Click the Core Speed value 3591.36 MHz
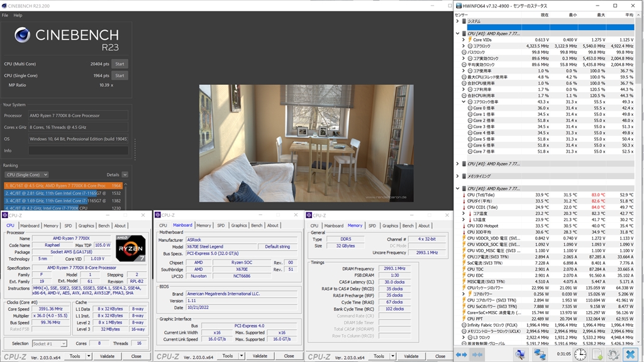Viewport: 644px width, 362px height. (x=50, y=309)
